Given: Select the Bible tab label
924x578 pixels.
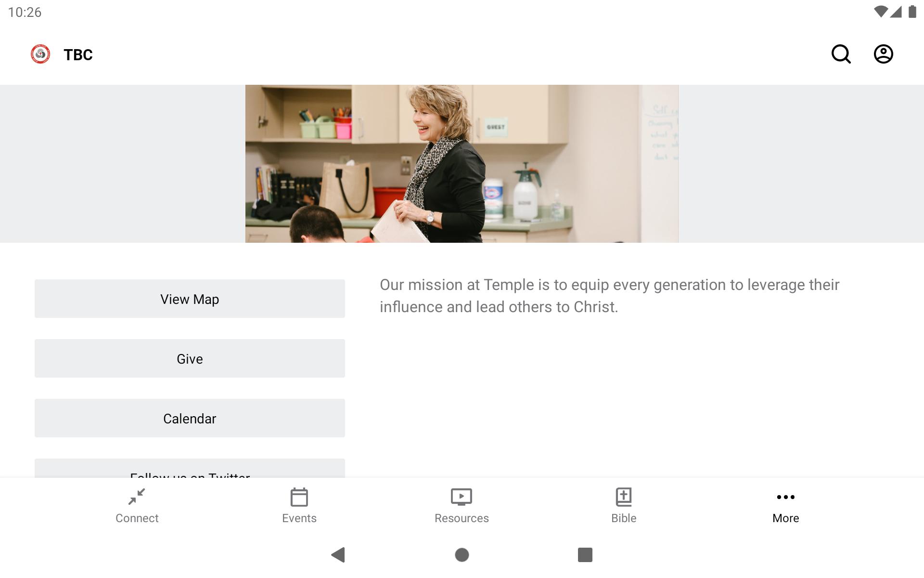Looking at the screenshot, I should tap(624, 518).
